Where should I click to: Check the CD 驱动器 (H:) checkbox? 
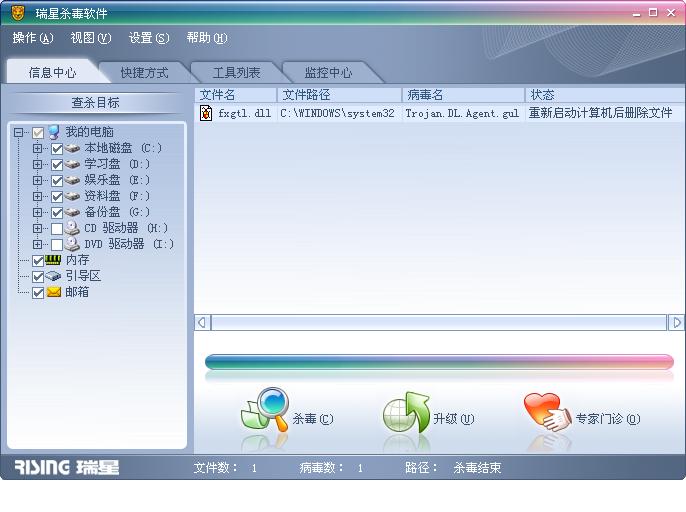click(57, 229)
